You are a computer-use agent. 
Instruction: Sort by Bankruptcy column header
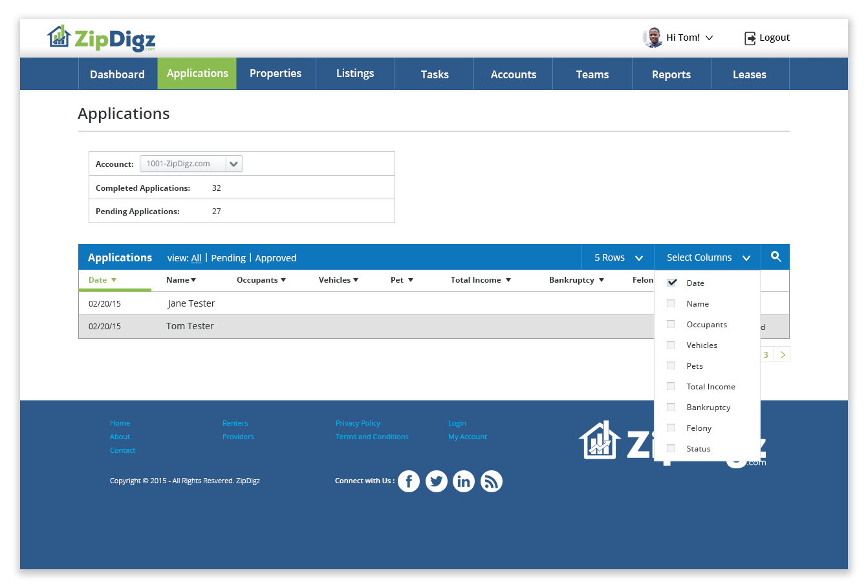coord(576,280)
